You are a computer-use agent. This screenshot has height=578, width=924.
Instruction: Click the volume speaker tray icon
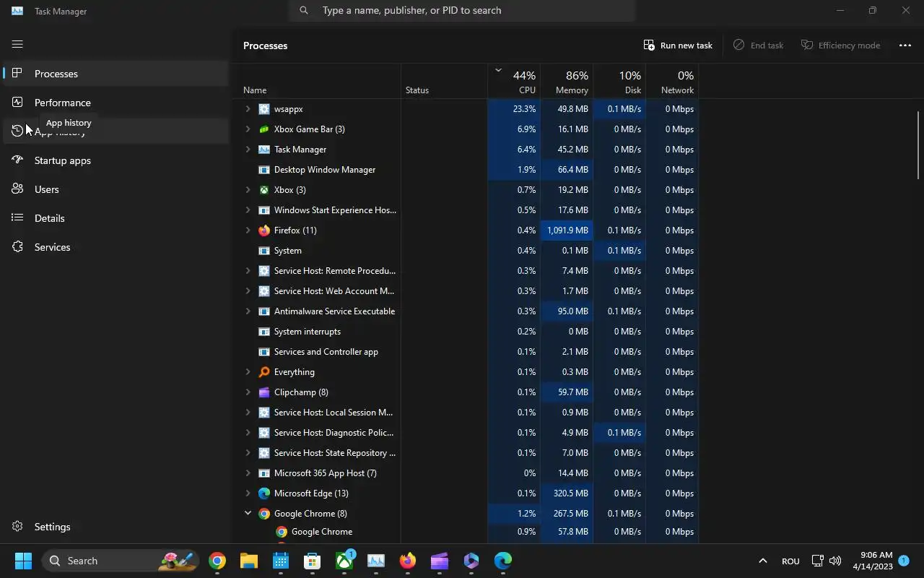[835, 561]
